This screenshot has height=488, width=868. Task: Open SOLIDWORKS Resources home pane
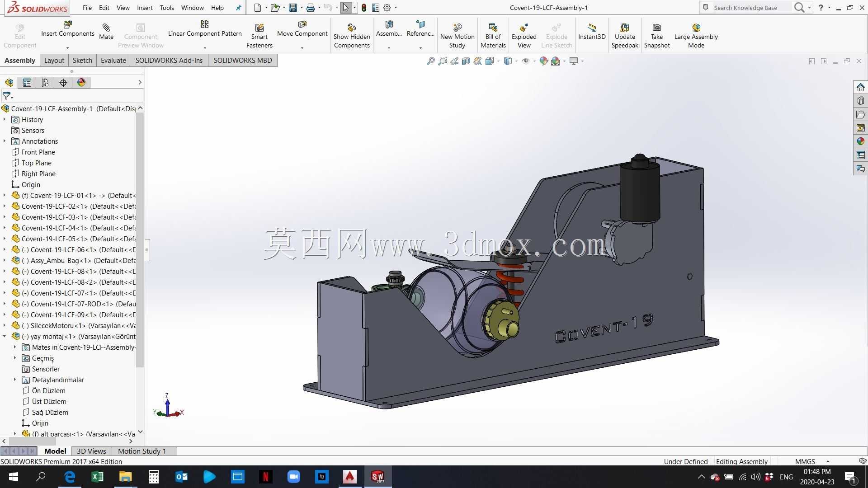pyautogui.click(x=860, y=87)
